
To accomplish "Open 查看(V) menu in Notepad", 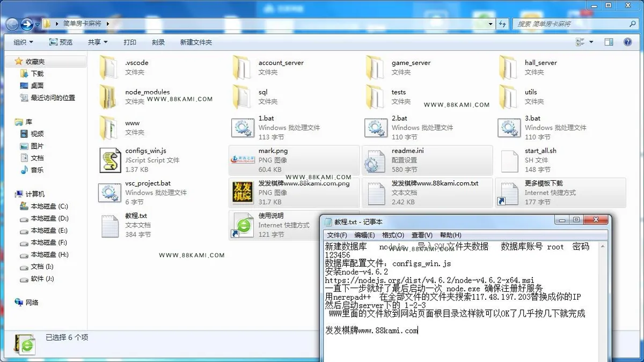I will click(422, 235).
